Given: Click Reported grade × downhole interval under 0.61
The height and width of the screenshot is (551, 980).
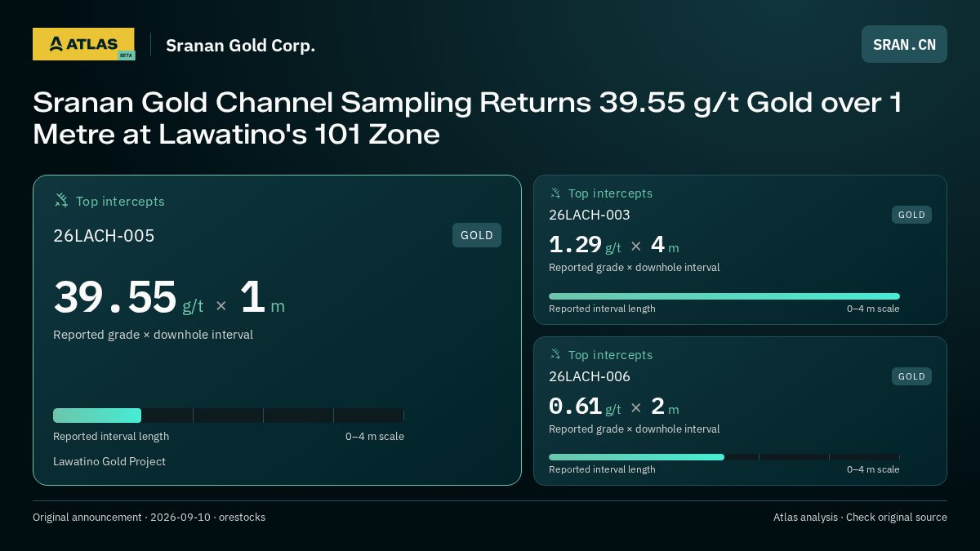Looking at the screenshot, I should coord(635,429).
